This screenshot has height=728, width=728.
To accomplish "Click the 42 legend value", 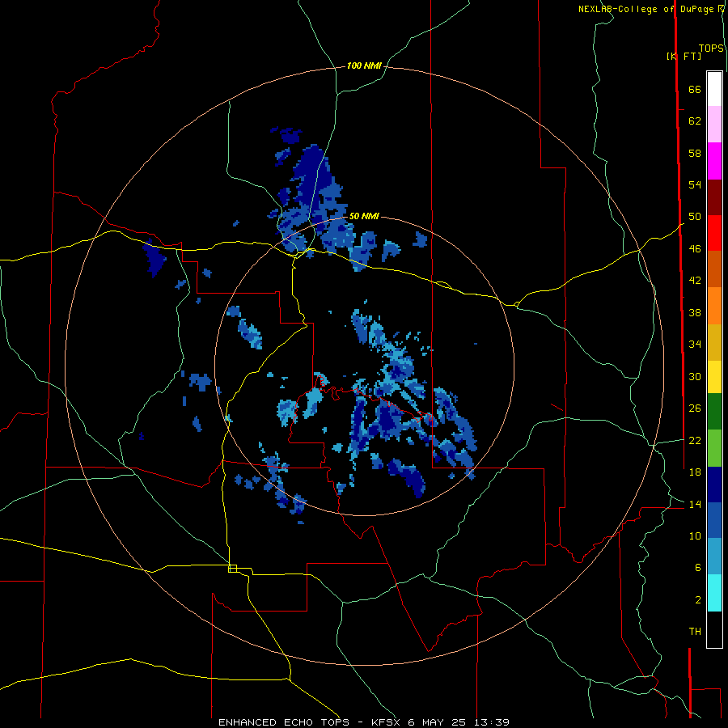I will point(695,281).
